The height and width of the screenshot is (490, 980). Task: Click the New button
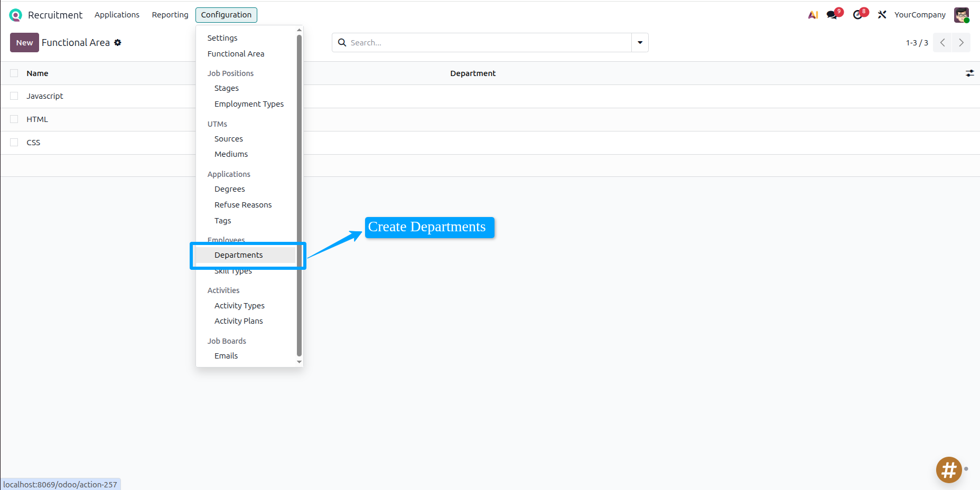click(24, 43)
